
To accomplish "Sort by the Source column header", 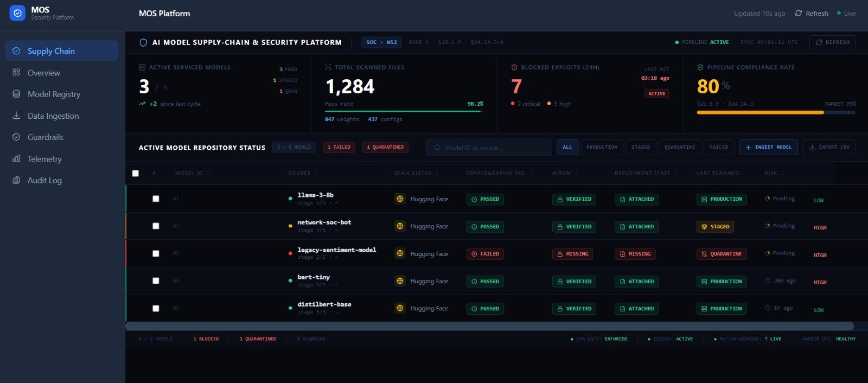I will coord(303,173).
